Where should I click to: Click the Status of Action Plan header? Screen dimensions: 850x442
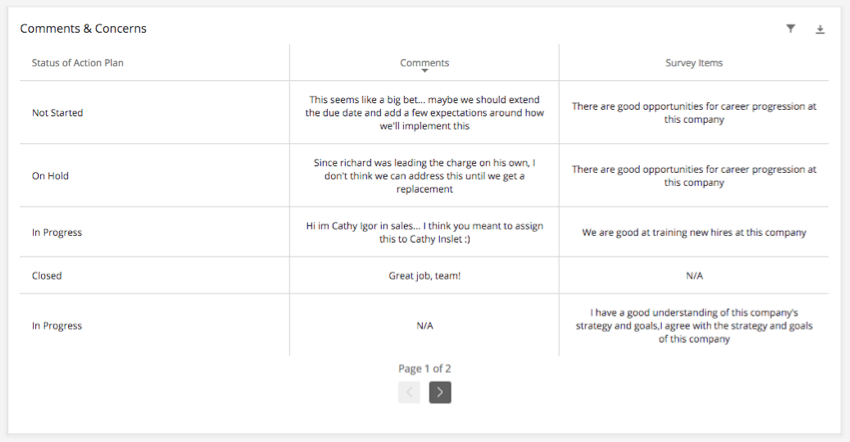(x=78, y=63)
